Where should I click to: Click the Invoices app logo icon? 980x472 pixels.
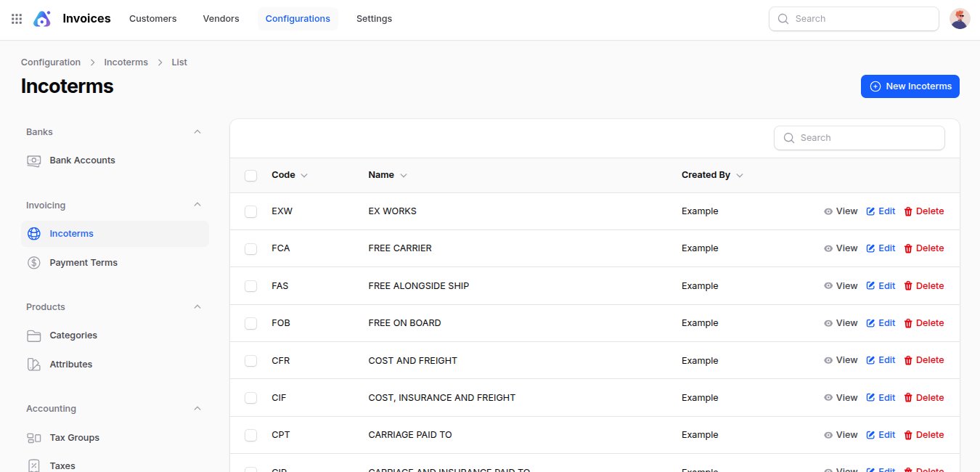point(42,19)
